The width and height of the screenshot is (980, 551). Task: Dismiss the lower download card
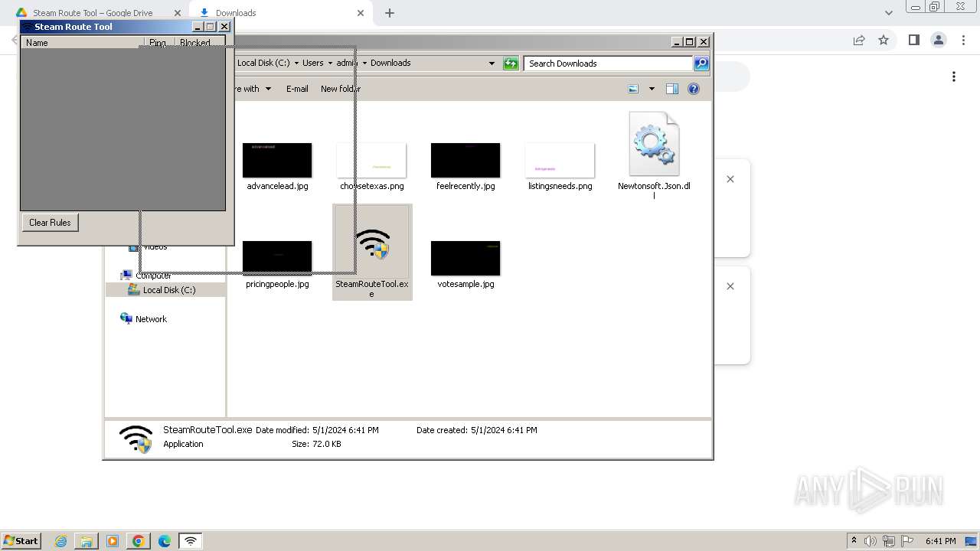point(730,286)
